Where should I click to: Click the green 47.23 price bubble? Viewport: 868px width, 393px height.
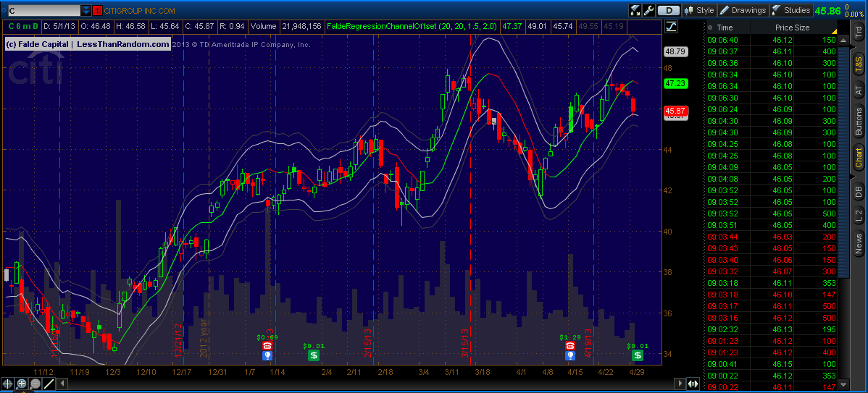click(x=675, y=83)
